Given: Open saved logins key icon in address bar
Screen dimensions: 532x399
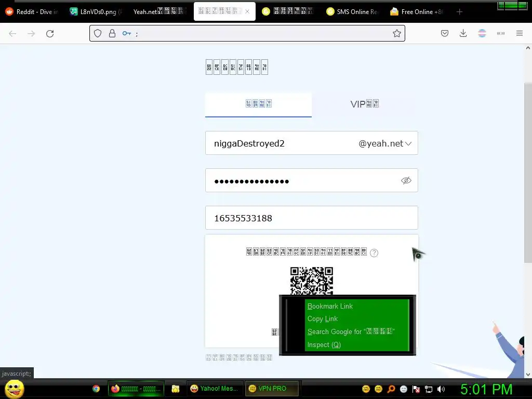Looking at the screenshot, I should click(127, 33).
